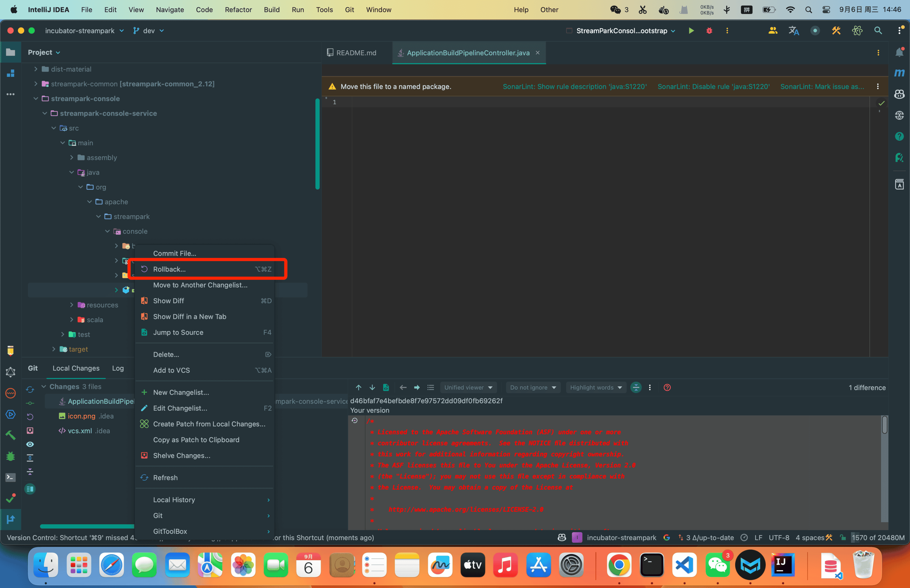Expand the dist-material folder
This screenshot has width=910, height=588.
[35, 69]
